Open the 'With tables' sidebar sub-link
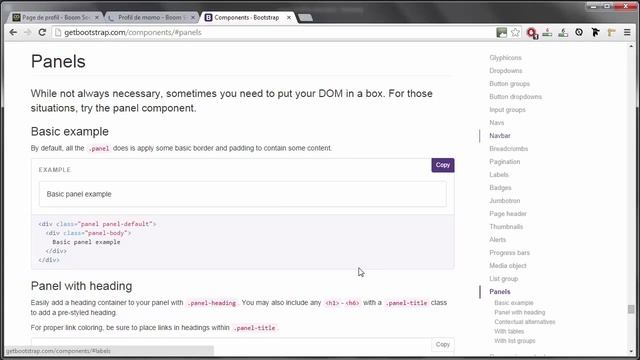The width and height of the screenshot is (640, 360). pyautogui.click(x=509, y=331)
